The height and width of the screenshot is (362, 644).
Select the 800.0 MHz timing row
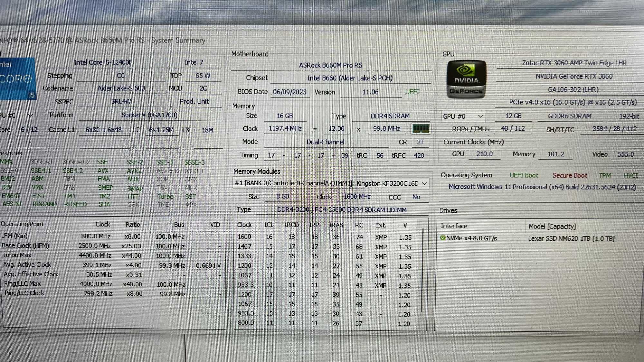[325, 323]
